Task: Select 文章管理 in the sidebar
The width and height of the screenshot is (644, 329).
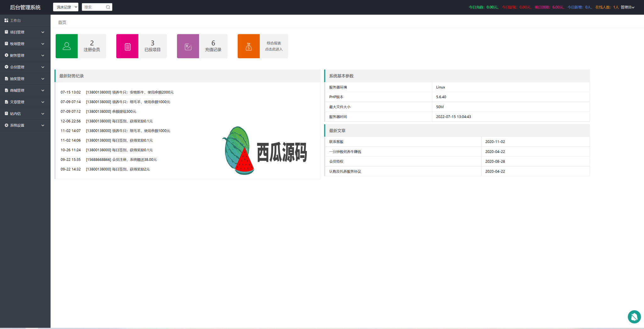Action: (x=17, y=102)
